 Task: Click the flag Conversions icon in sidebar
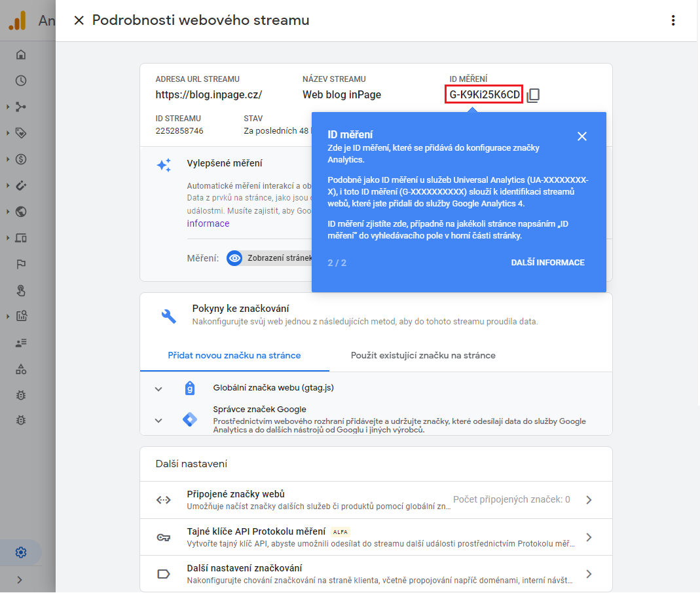21,264
